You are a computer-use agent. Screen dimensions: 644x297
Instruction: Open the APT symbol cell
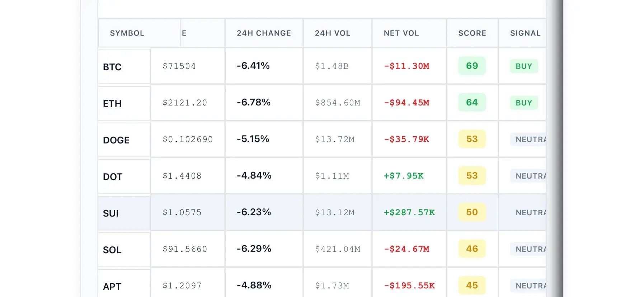[112, 286]
